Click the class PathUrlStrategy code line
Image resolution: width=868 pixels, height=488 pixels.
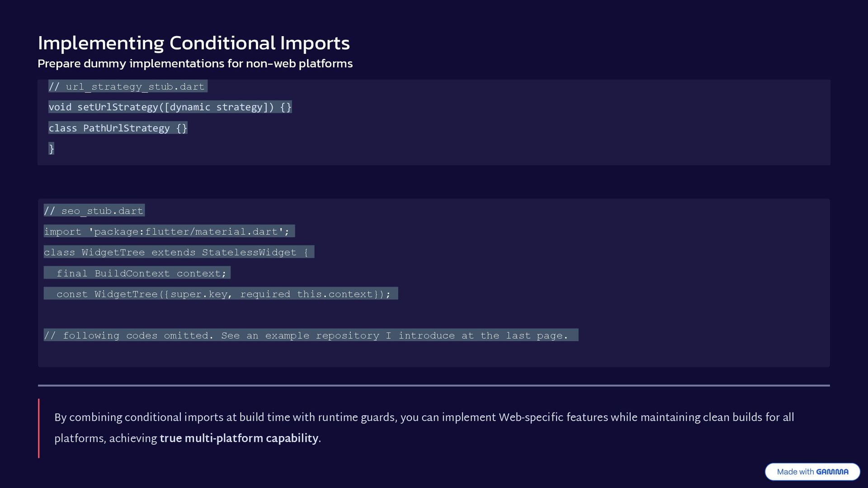click(x=118, y=128)
